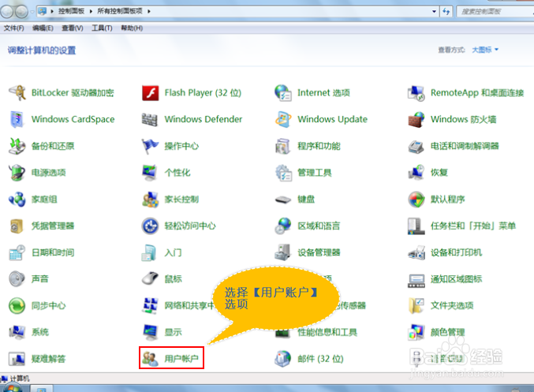
Task: Click 性能信息和工具 link
Action: click(x=327, y=332)
